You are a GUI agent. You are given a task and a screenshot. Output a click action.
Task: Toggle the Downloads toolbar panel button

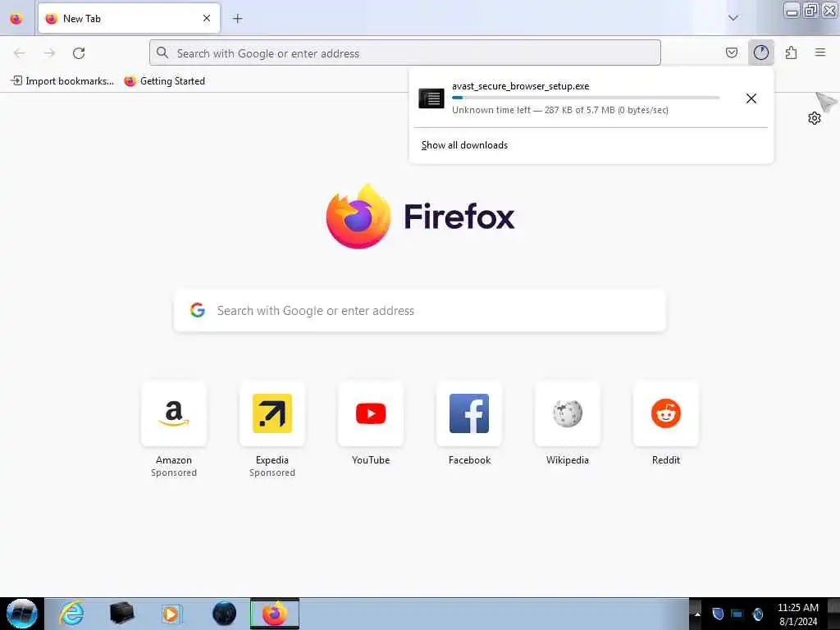click(760, 52)
